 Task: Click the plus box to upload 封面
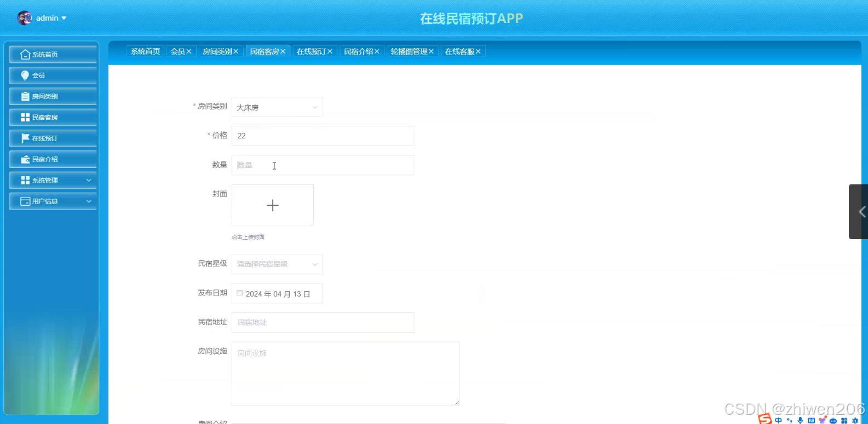[273, 205]
